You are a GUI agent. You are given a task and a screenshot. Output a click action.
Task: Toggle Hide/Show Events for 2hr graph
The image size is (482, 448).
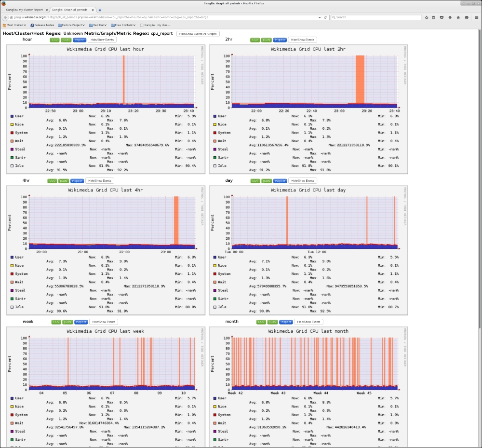(x=303, y=40)
